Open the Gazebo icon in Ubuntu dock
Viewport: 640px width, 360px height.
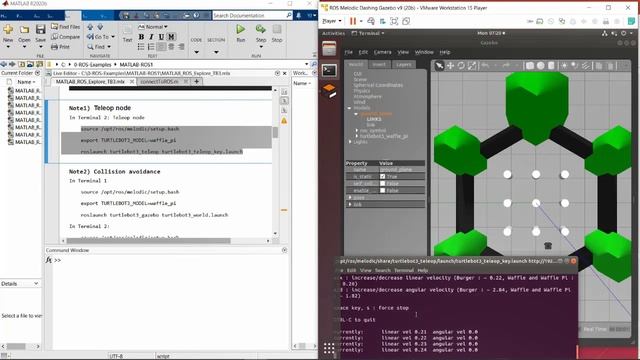point(329,91)
